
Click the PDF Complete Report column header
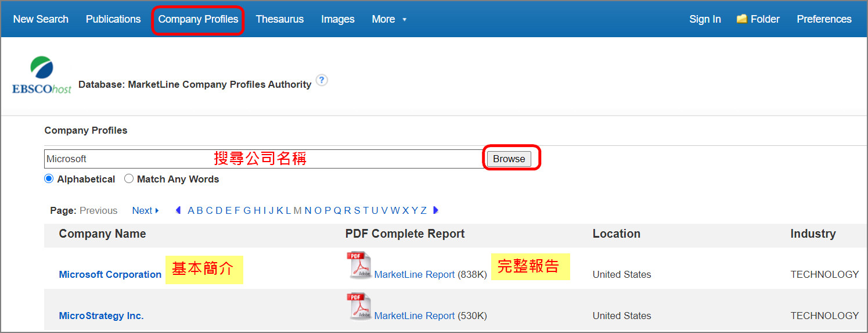pyautogui.click(x=405, y=234)
